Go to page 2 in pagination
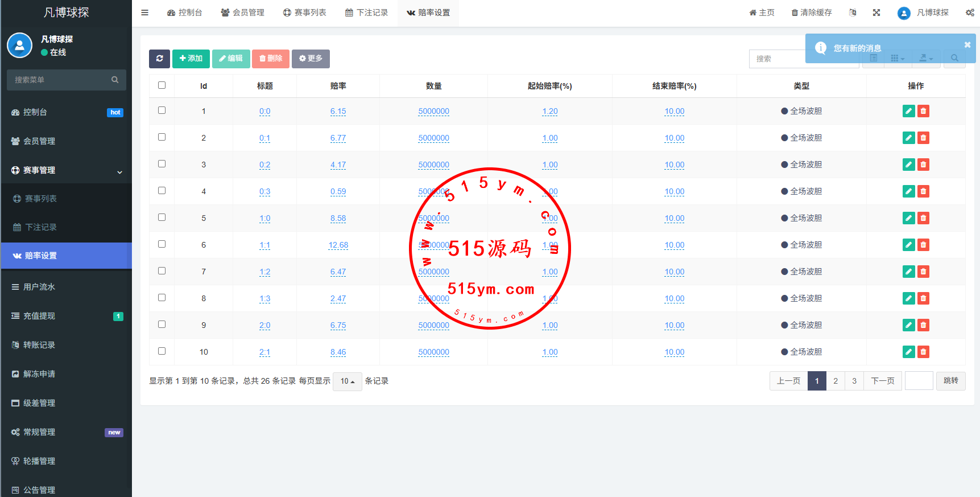The image size is (980, 497). coord(836,381)
